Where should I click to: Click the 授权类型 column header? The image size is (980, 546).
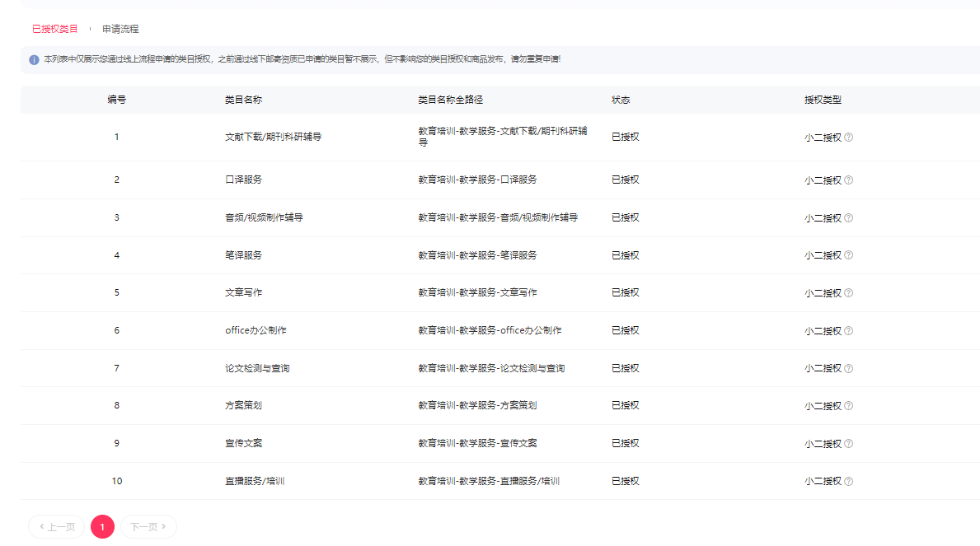[823, 100]
